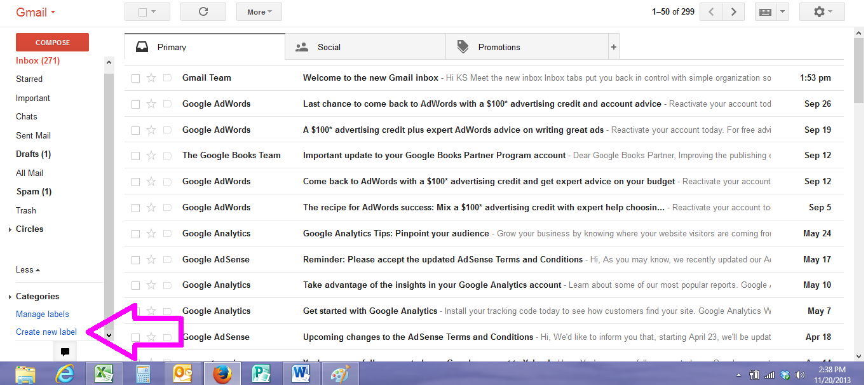
Task: Open the All Mail label
Action: pyautogui.click(x=30, y=173)
